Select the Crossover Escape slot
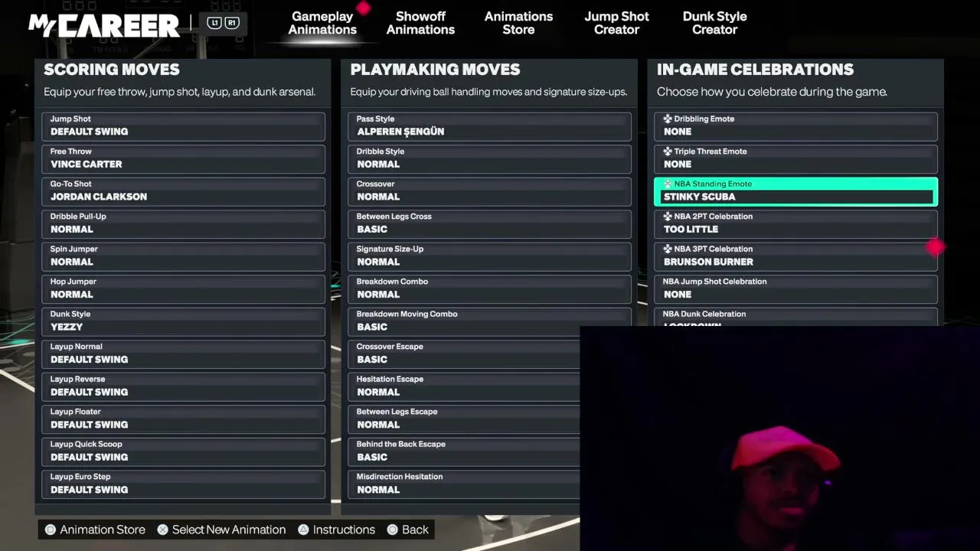The height and width of the screenshot is (551, 980). tap(464, 354)
